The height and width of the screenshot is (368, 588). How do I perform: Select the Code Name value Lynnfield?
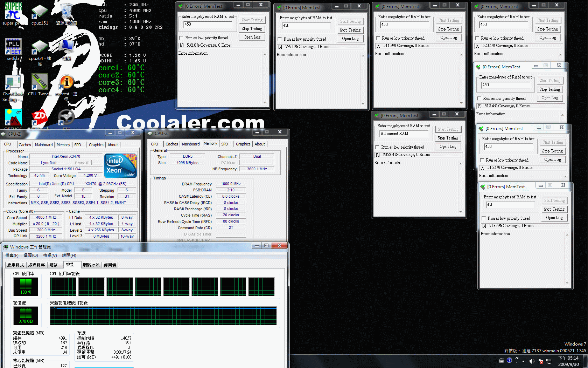click(49, 163)
